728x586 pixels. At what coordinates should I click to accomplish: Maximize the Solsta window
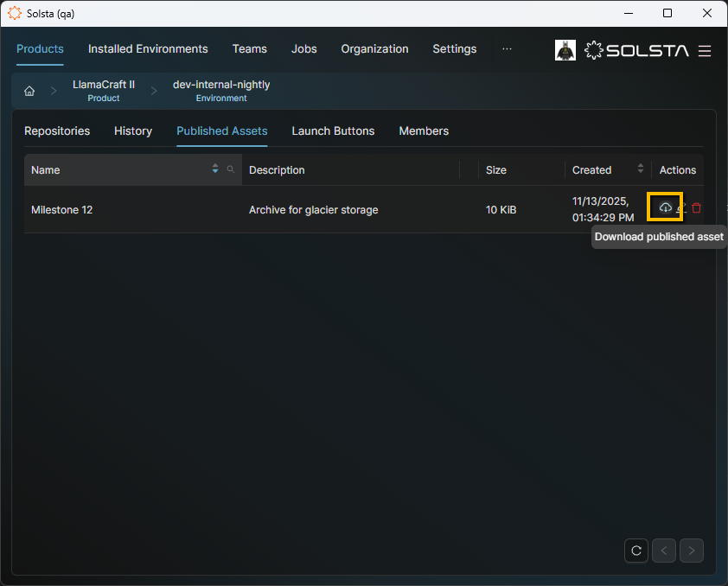[x=667, y=13]
